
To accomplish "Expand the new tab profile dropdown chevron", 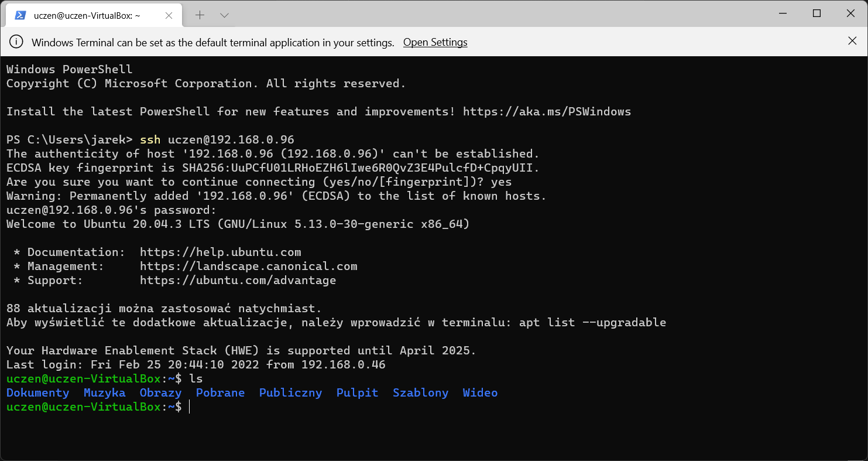I will tap(224, 15).
